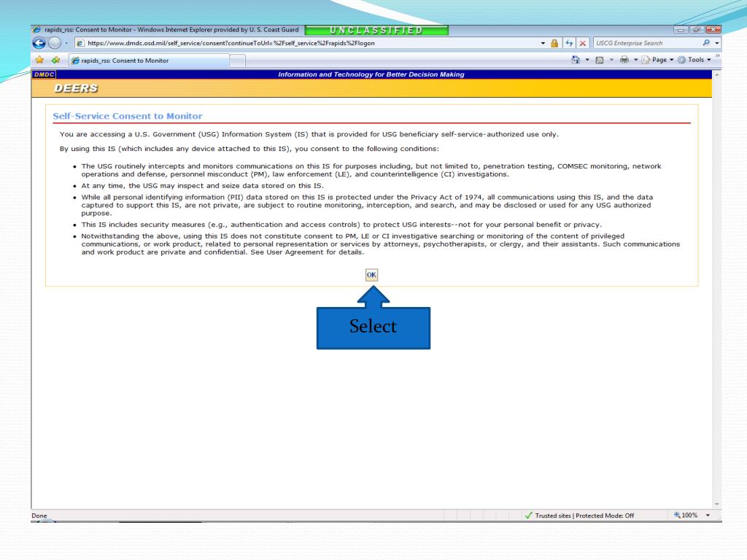
Task: Open the Favorites Center star icon
Action: [39, 60]
